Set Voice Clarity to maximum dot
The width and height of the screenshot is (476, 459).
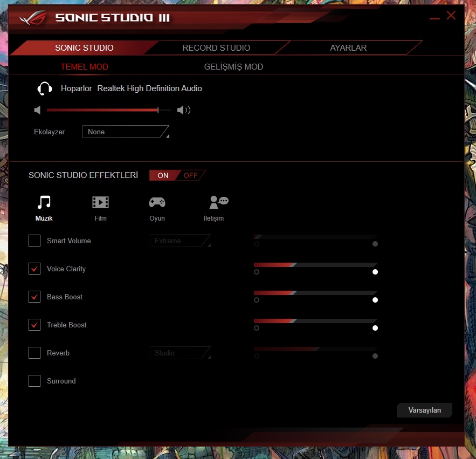coord(375,272)
